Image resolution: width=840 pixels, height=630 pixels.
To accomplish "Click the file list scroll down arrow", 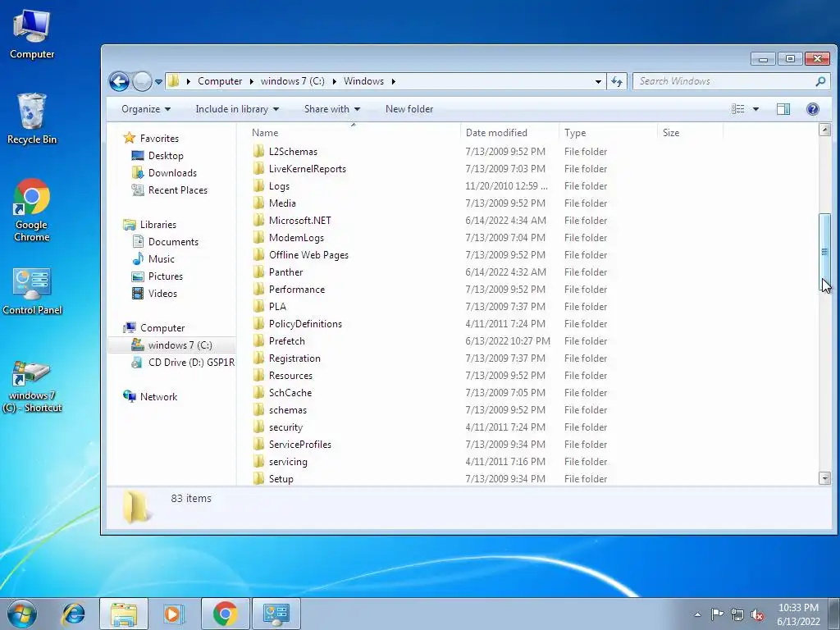I will tap(825, 478).
